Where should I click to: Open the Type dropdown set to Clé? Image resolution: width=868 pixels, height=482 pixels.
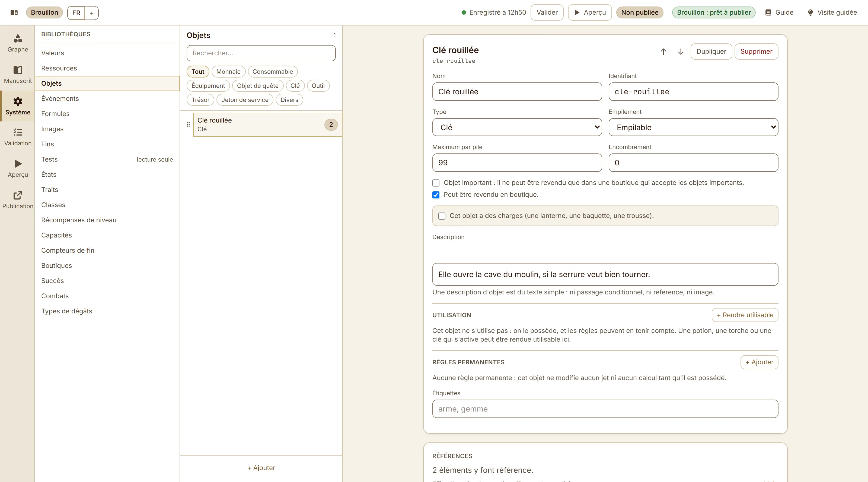(517, 127)
